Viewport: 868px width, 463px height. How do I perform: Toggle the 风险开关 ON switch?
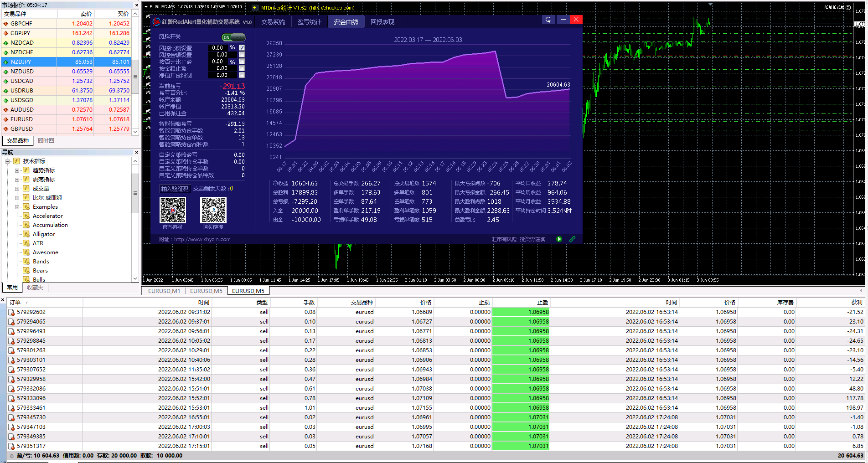click(233, 37)
